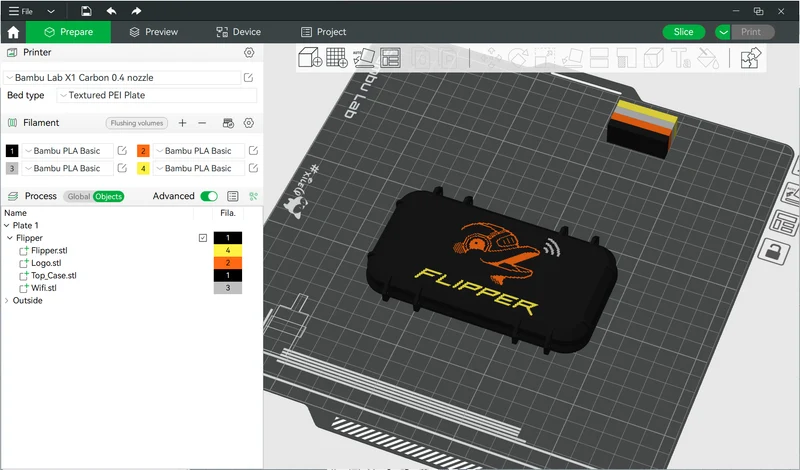Screen dimensions: 800x470
Task: Open the Bed type dropdown
Action: pyautogui.click(x=157, y=95)
